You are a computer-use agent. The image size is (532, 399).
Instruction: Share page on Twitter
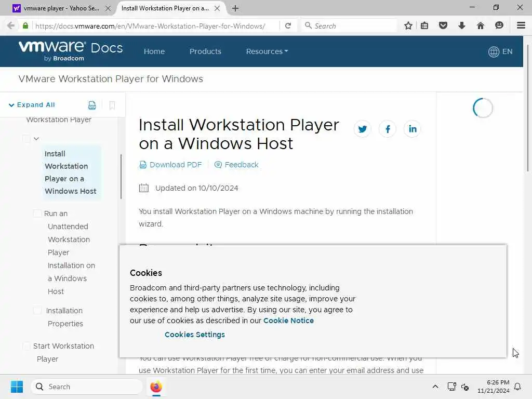point(362,129)
